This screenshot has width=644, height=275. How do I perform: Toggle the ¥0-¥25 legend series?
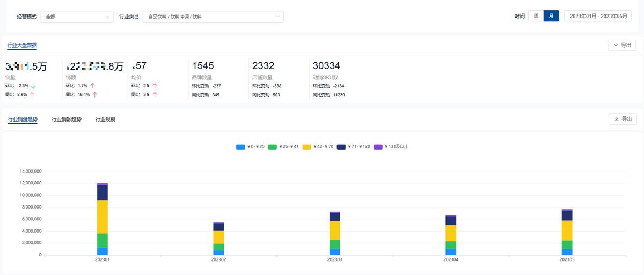tap(250, 147)
